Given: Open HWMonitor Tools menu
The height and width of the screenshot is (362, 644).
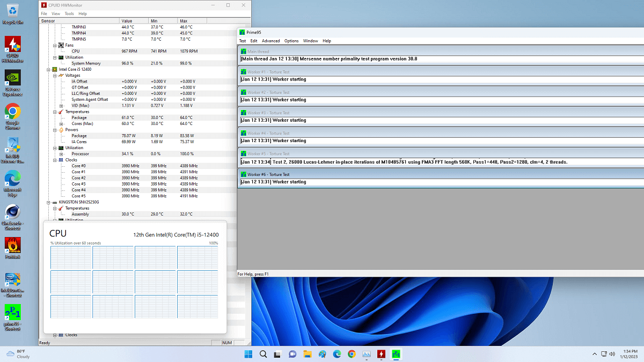Looking at the screenshot, I should pyautogui.click(x=69, y=13).
